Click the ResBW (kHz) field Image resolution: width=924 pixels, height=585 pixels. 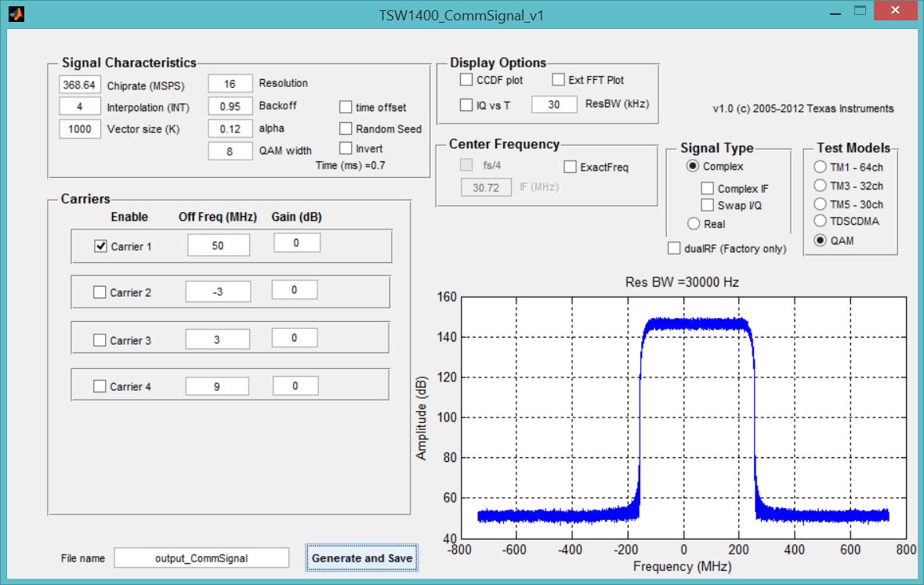[x=554, y=104]
